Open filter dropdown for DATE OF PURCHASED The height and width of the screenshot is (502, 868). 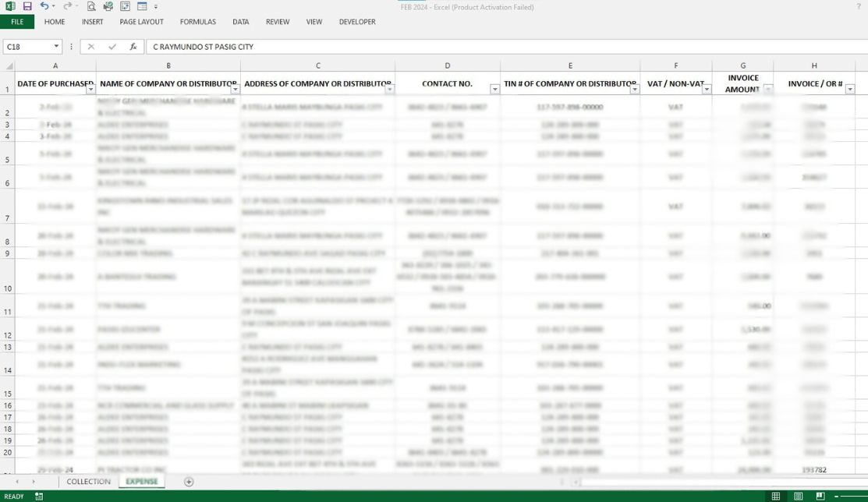[x=90, y=89]
